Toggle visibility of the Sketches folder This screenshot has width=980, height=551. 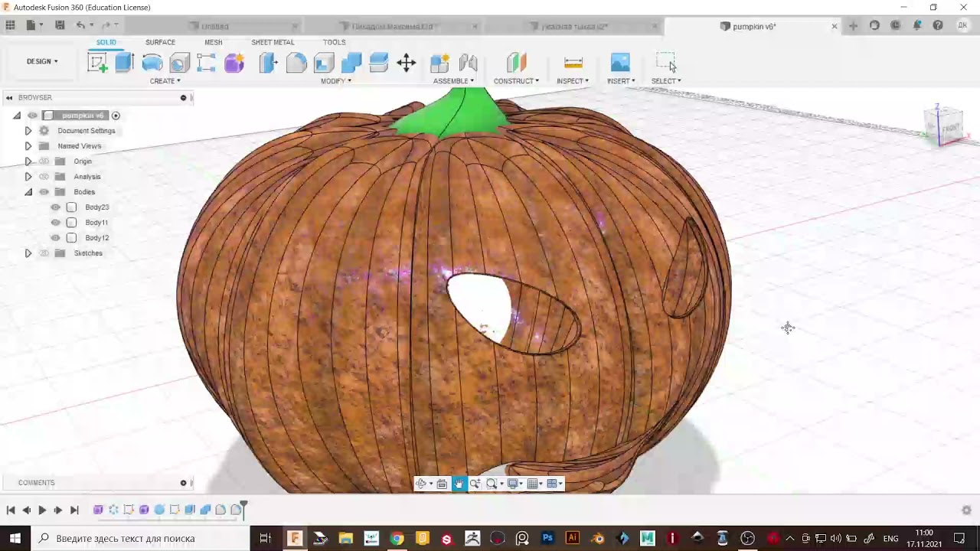point(44,253)
